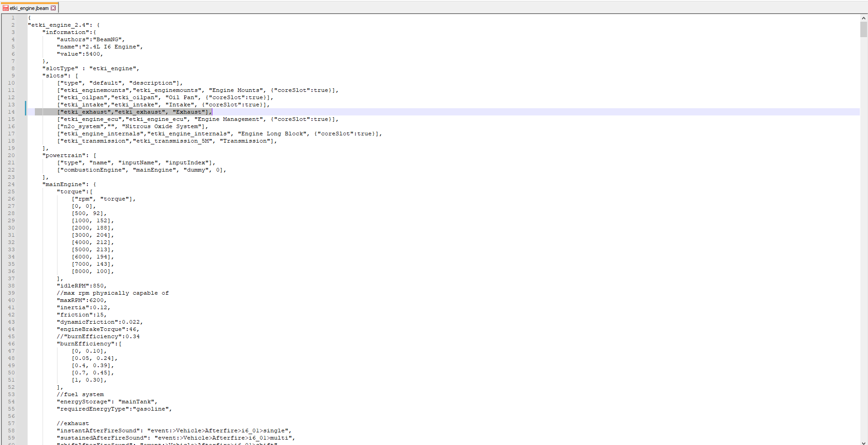Click line number 24 in the margin
The height and width of the screenshot is (445, 868).
(x=11, y=184)
